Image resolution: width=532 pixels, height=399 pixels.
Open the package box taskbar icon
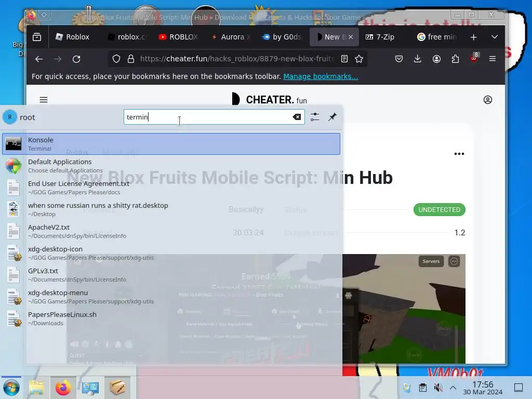[117, 388]
